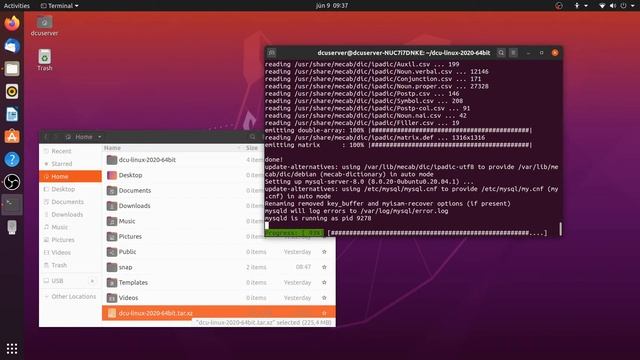Click Activities in the top bar

(x=17, y=6)
